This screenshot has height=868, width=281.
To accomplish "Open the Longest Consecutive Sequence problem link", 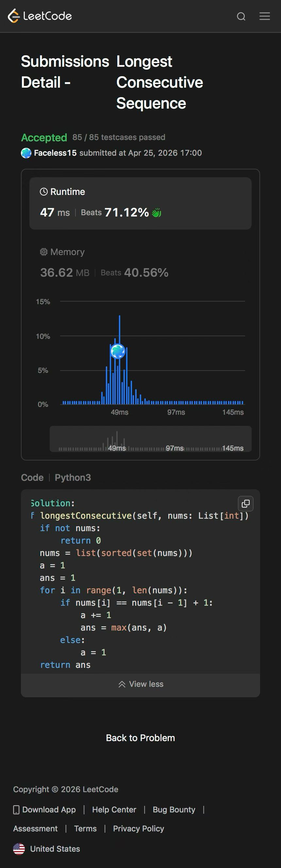I will (x=159, y=82).
